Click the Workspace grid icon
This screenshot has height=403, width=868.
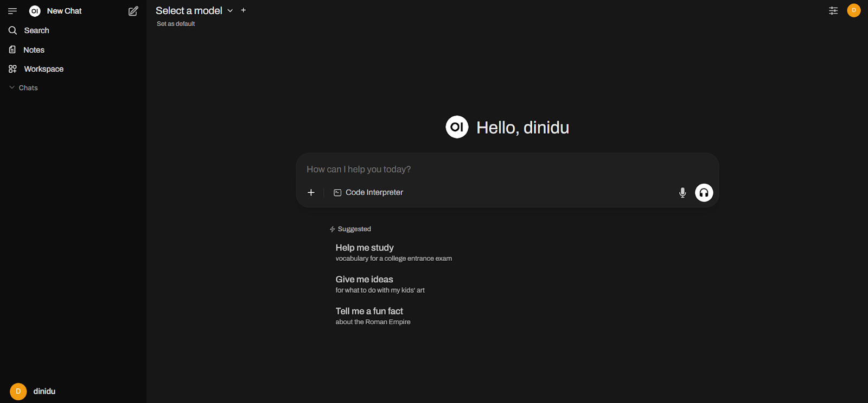pos(12,69)
